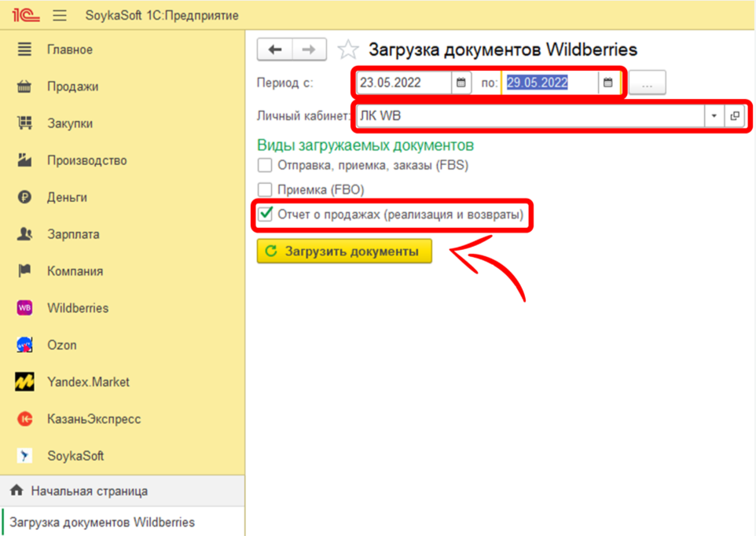756x536 pixels.
Task: Expand the Личный кабинет dropdown list
Action: pos(714,116)
